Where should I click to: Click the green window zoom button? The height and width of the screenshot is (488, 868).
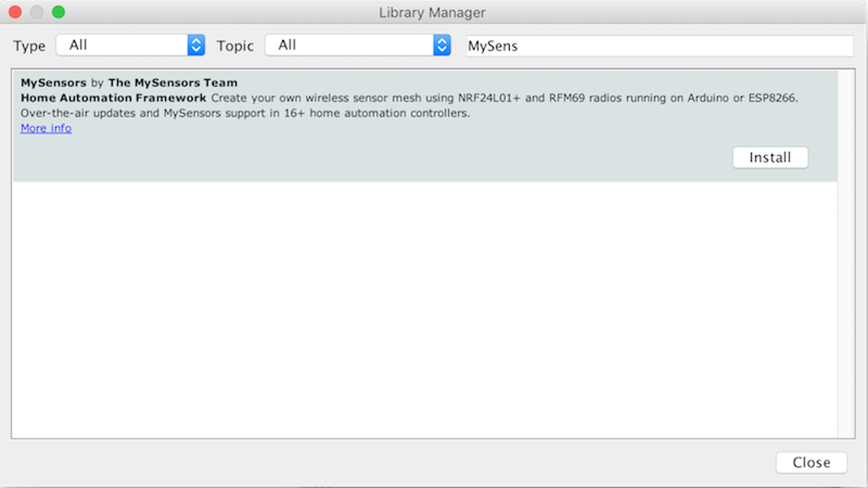pos(58,12)
